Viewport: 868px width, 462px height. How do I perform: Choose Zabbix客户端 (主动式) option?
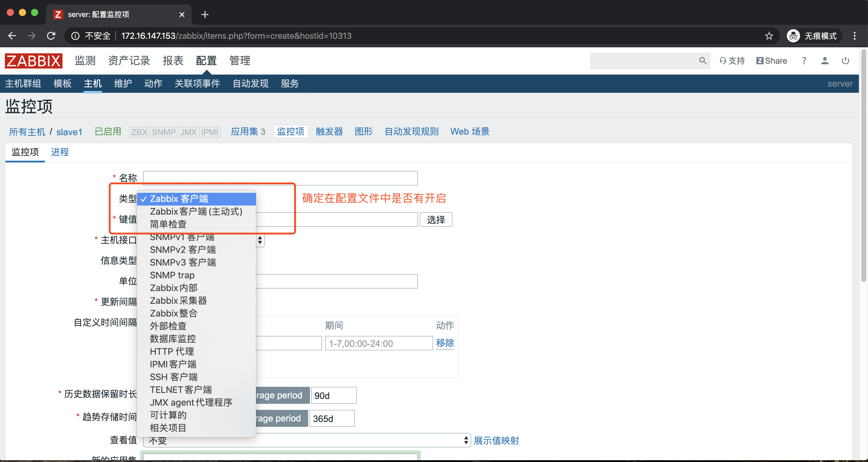coord(196,212)
